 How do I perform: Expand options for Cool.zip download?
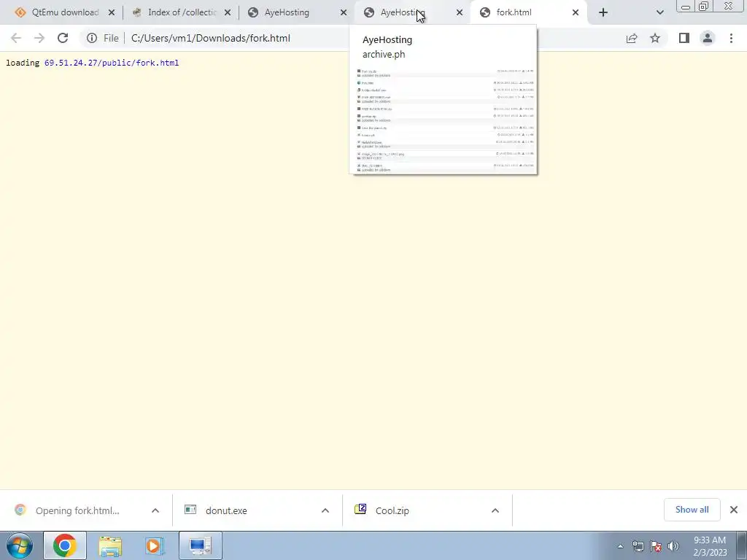tap(495, 510)
